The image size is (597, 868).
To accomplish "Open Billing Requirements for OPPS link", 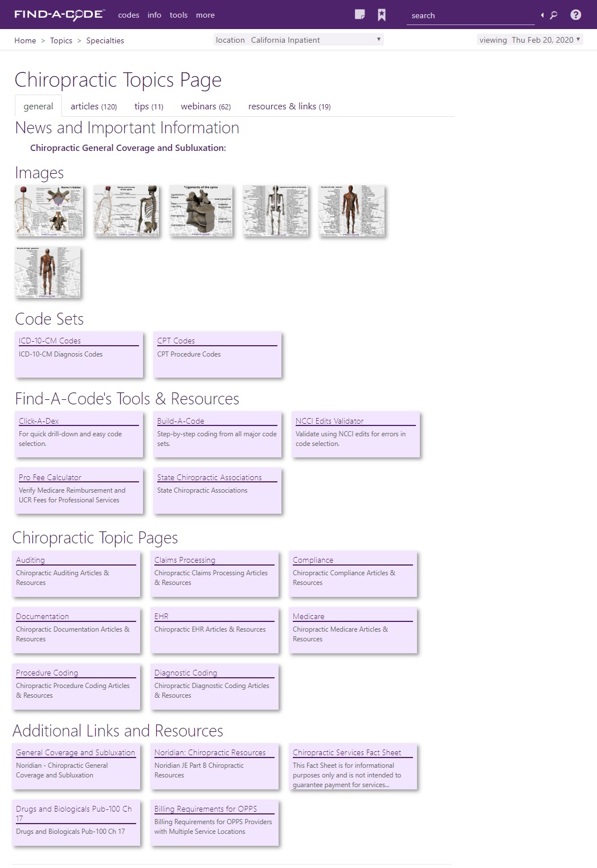I will click(206, 809).
